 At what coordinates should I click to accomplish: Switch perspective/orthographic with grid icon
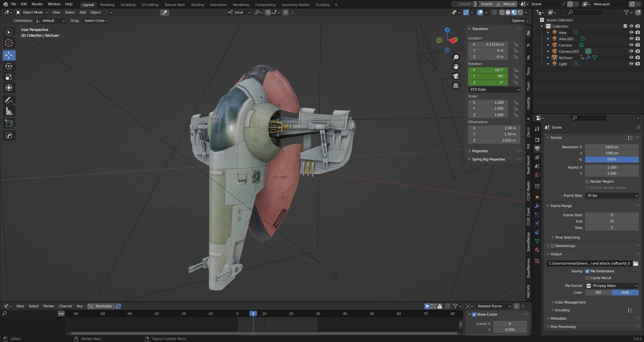click(456, 85)
